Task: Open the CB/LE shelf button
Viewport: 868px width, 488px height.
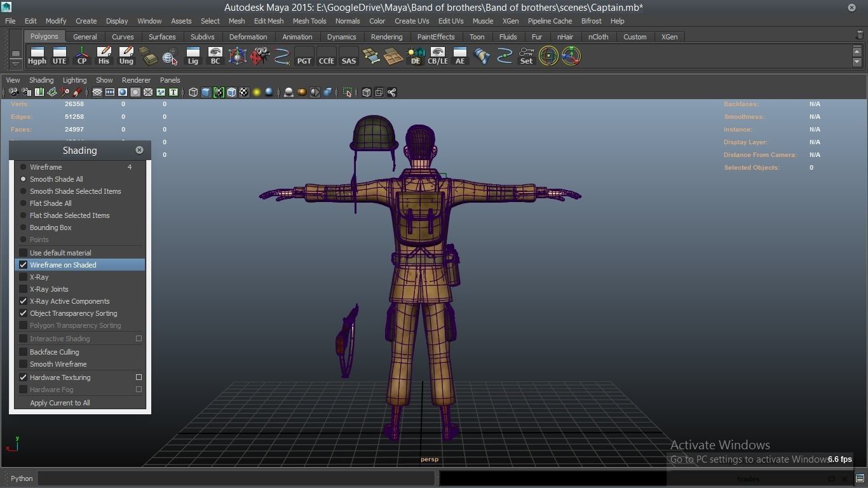Action: pos(437,56)
